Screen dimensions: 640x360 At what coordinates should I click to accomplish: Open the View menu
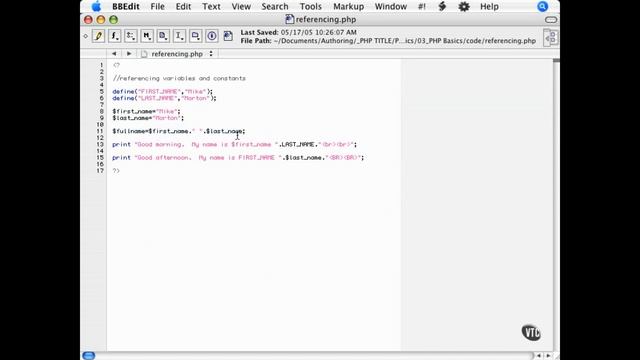click(241, 7)
